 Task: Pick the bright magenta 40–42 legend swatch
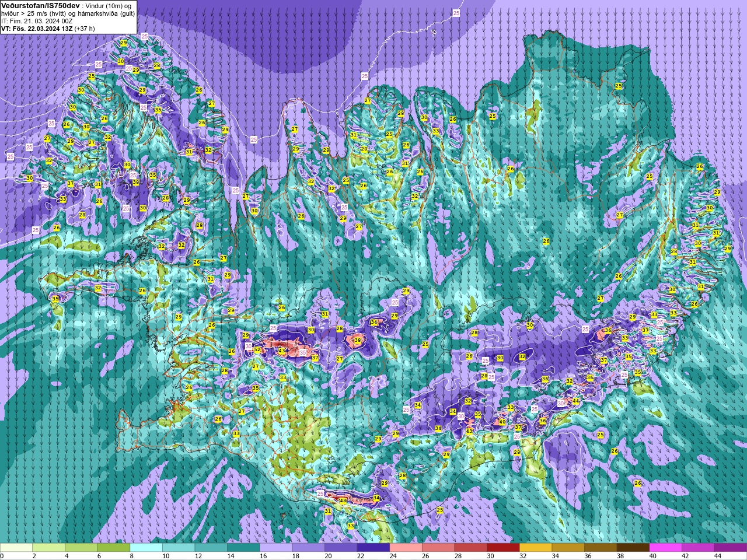(666, 548)
